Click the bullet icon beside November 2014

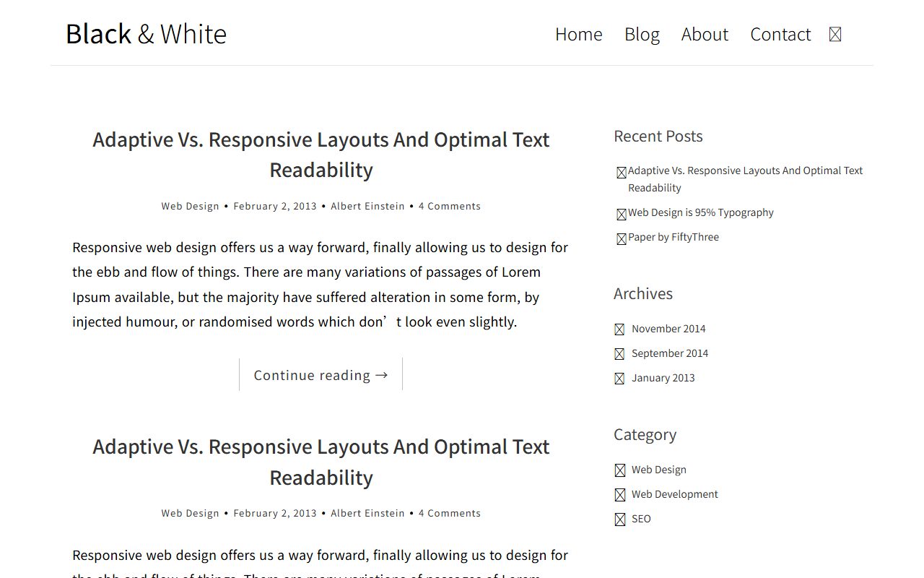coord(619,329)
